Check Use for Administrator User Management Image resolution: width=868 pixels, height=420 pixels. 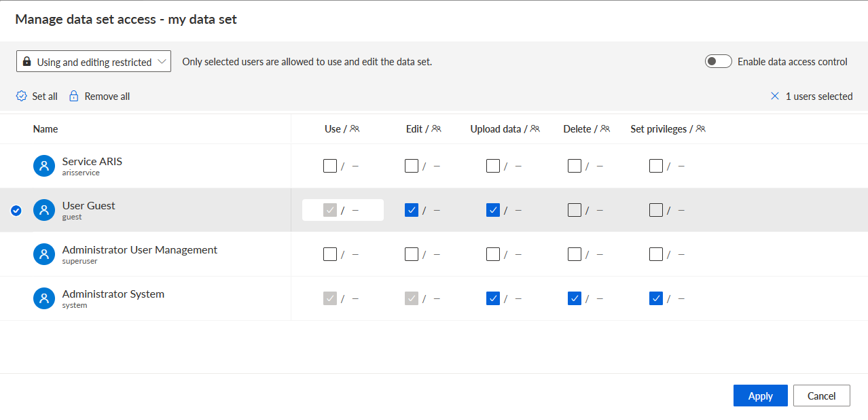point(330,254)
